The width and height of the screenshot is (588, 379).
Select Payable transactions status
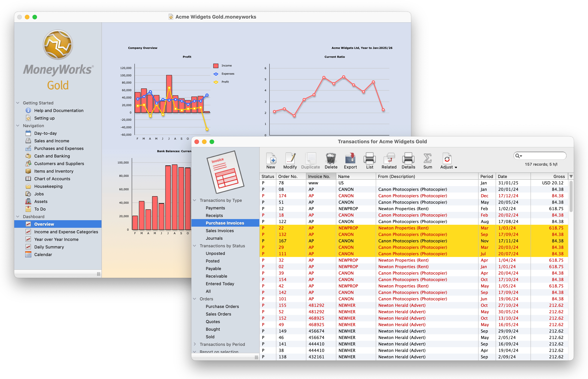pos(213,269)
